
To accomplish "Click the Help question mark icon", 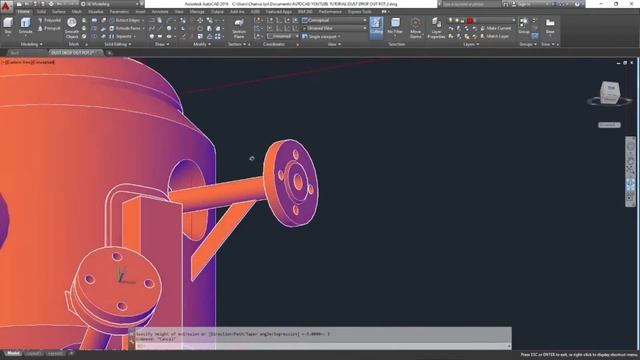I will (577, 4).
